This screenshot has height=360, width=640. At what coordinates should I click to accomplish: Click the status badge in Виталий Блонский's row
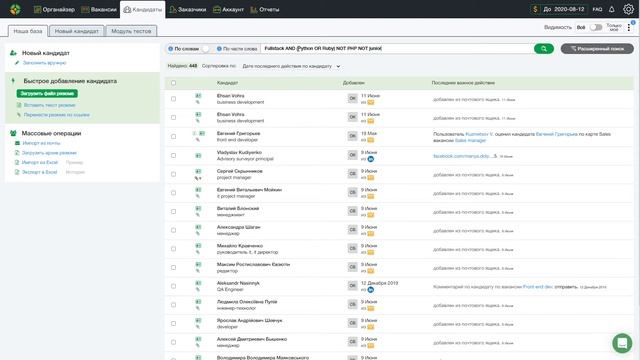coord(353,211)
